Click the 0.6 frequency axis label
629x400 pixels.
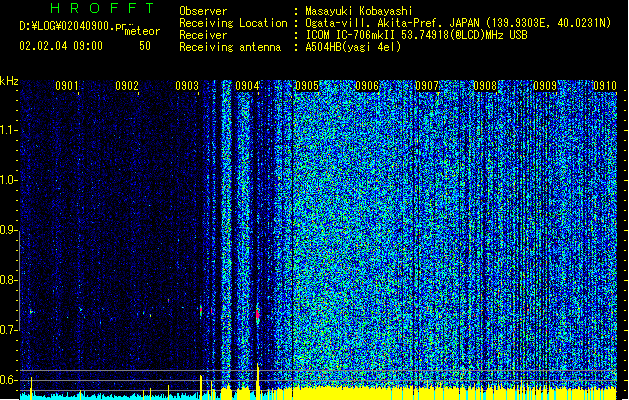click(8, 380)
